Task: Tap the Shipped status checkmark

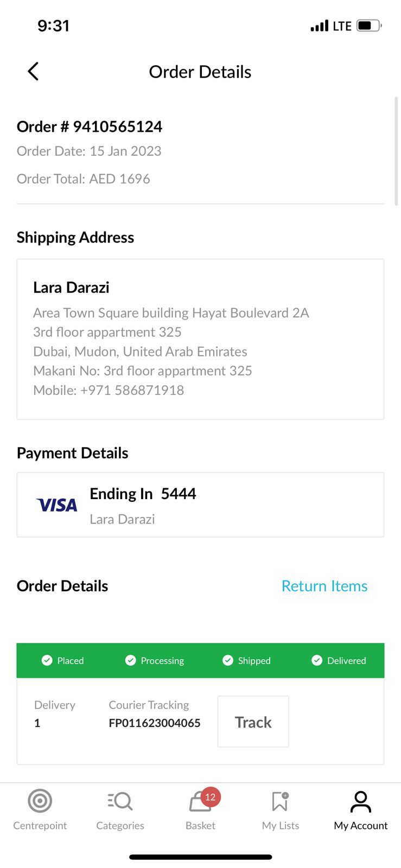Action: (x=228, y=660)
